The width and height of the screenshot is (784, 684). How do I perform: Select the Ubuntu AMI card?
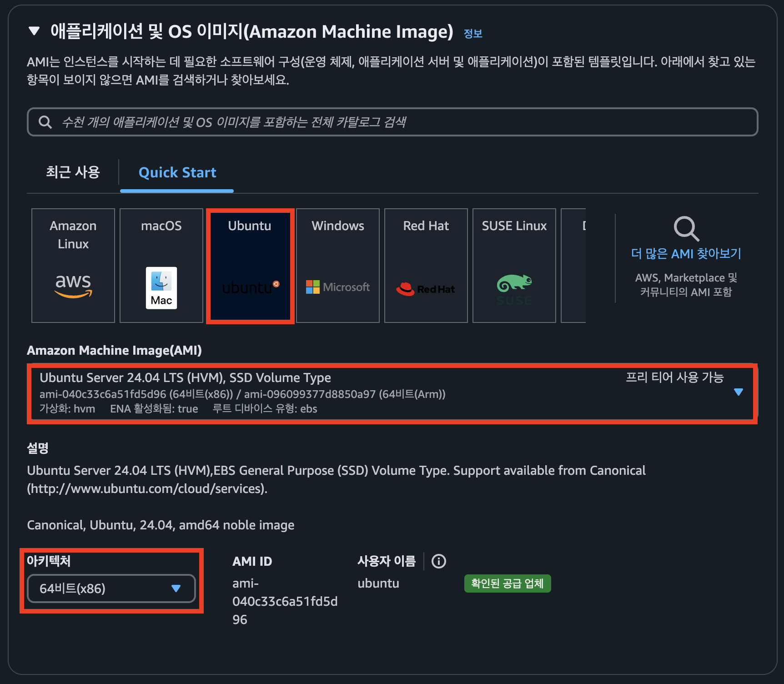click(250, 266)
